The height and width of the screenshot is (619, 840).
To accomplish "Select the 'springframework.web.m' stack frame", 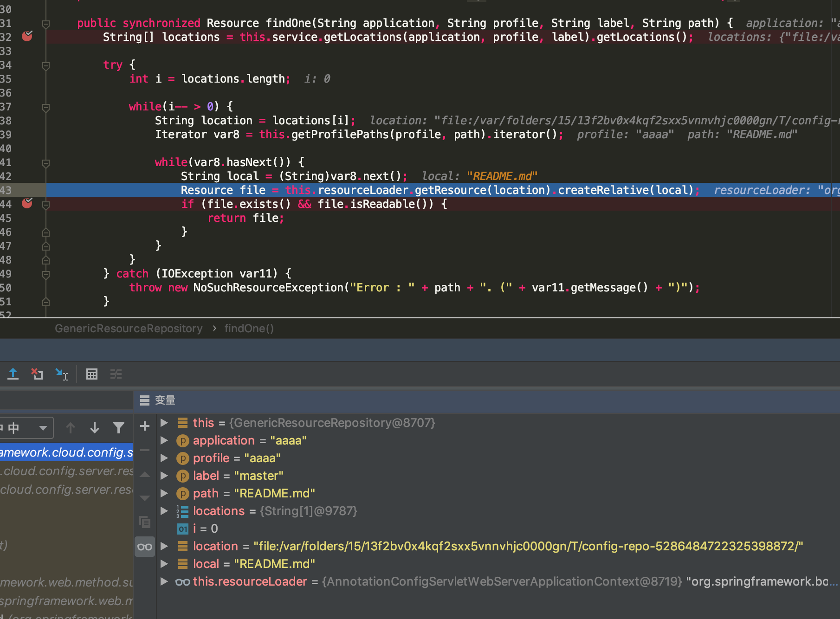I will point(66,601).
